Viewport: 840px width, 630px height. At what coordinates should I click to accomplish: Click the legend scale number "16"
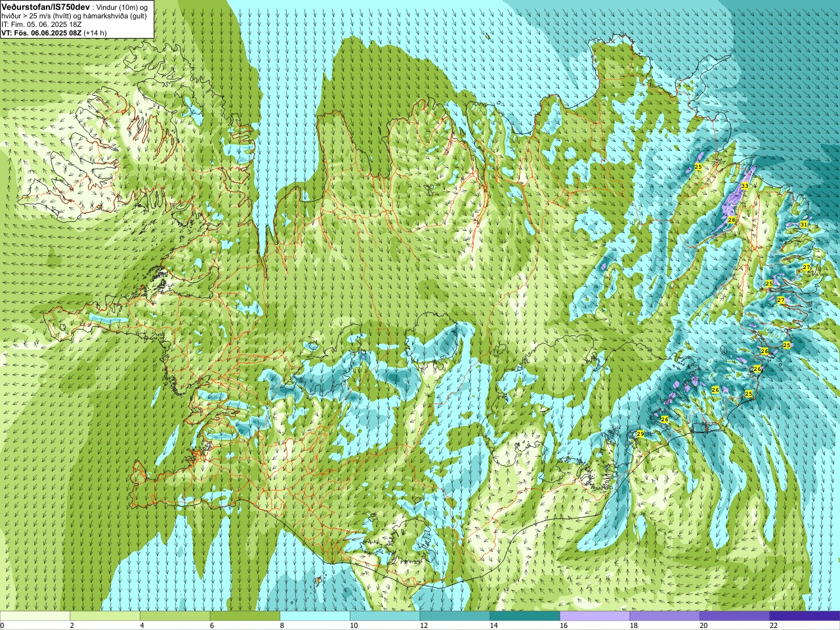564,625
